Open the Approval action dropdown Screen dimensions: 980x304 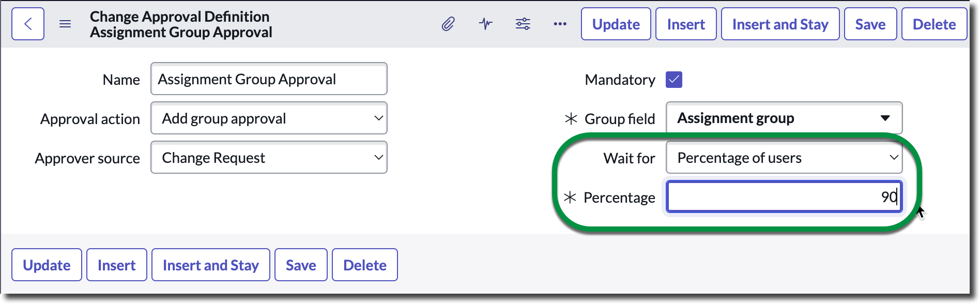268,118
